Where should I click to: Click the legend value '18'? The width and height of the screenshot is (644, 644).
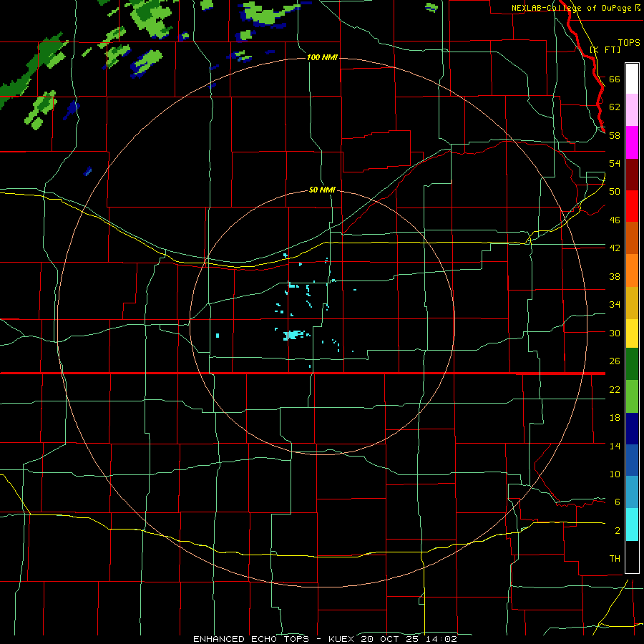tap(615, 418)
